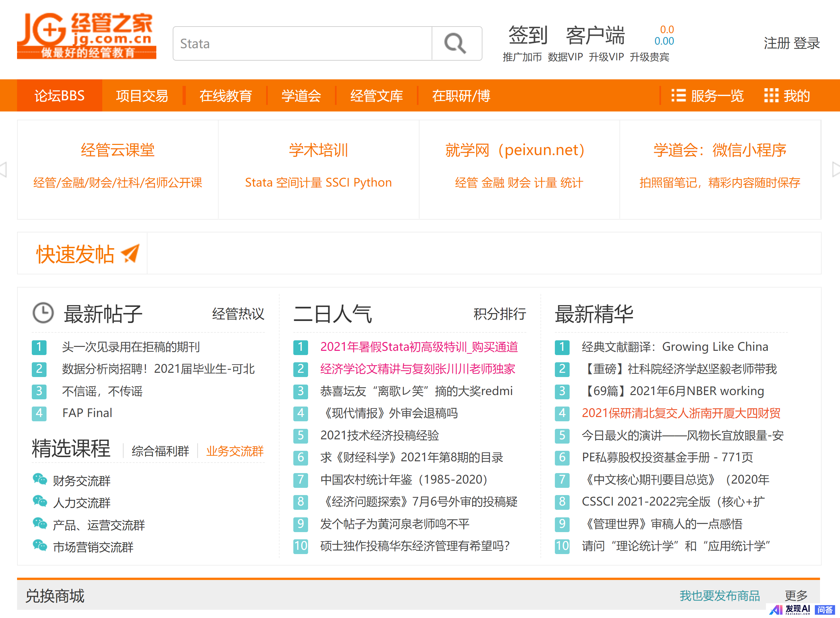Click the 登录 login link
The image size is (840, 618).
(x=807, y=43)
